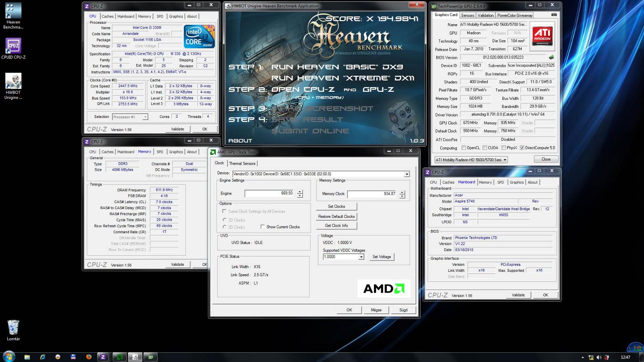The image size is (644, 362).
Task: Click the AMD GPU Clock Tool title icon
Action: (x=213, y=152)
